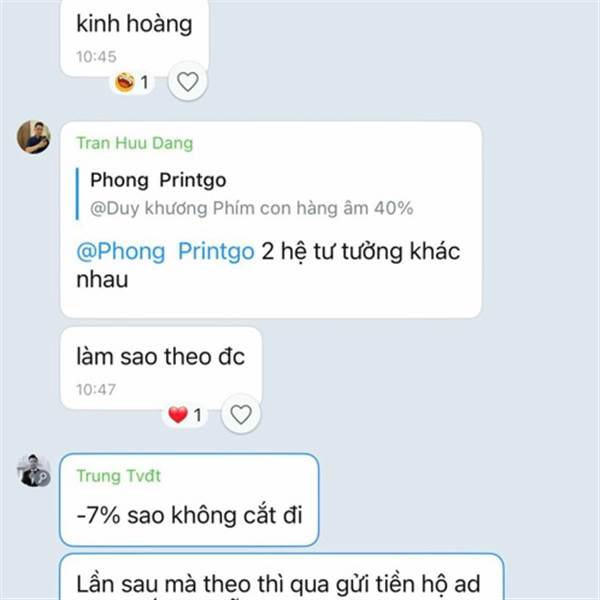
Task: Open laughing emoji reaction count on "kinh hoàng"
Action: click(132, 82)
